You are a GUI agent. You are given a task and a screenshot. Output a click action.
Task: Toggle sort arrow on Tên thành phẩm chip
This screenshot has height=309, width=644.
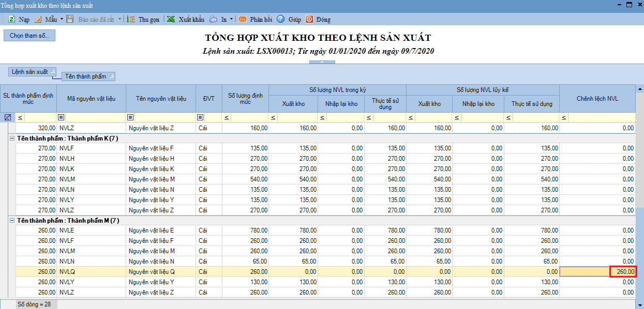pos(111,76)
